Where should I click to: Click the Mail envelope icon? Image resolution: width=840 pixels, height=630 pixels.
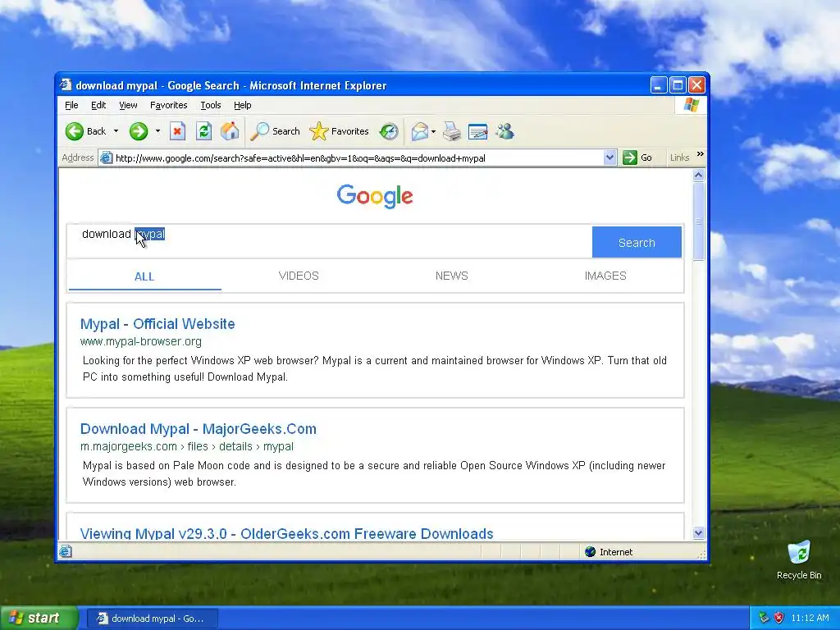pos(419,131)
